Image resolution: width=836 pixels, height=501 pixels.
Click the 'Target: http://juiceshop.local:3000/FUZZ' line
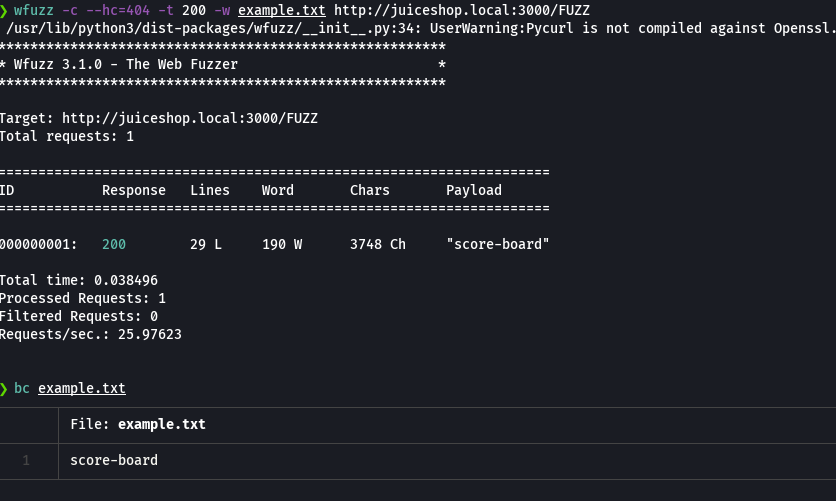click(159, 118)
